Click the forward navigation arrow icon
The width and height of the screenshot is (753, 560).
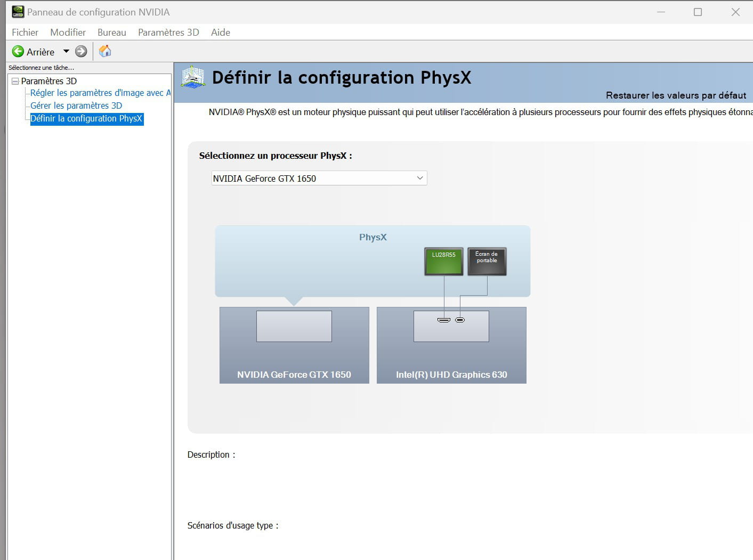click(81, 51)
